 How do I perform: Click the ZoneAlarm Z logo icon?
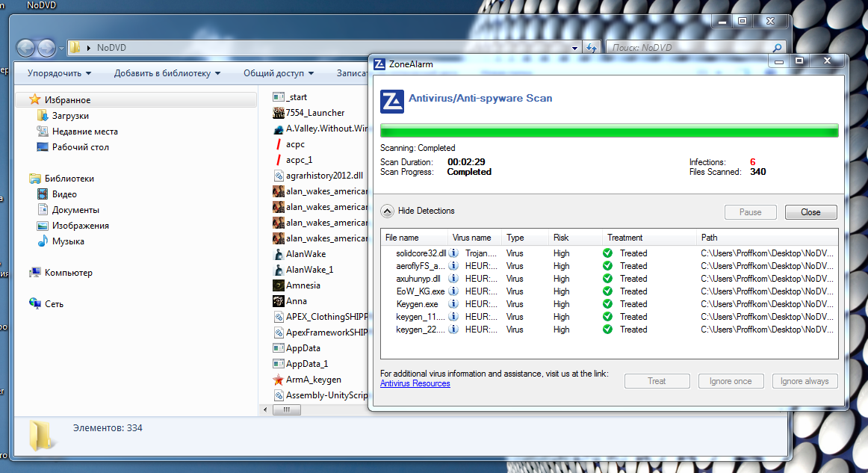coord(392,101)
